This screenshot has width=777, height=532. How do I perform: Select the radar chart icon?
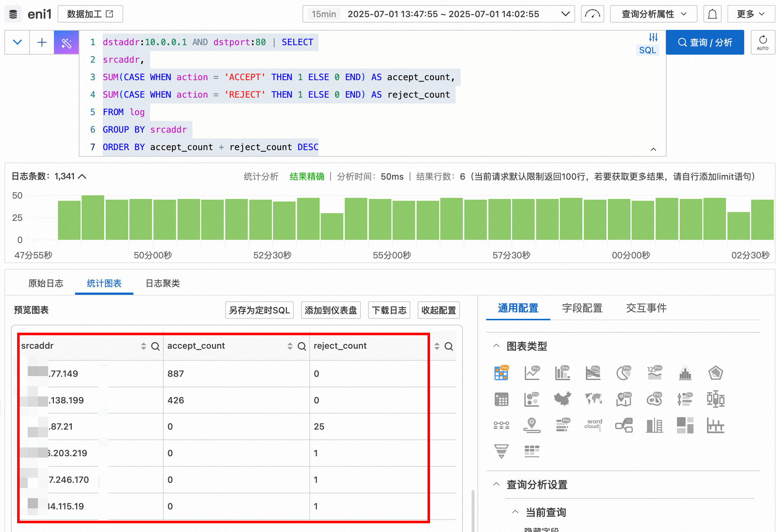pyautogui.click(x=716, y=373)
